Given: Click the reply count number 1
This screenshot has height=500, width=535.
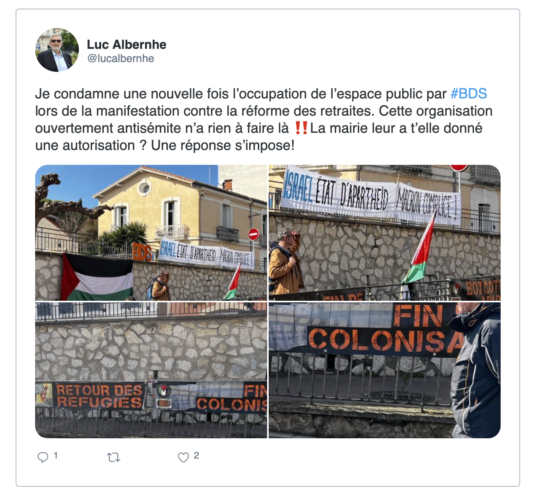Looking at the screenshot, I should [x=56, y=455].
